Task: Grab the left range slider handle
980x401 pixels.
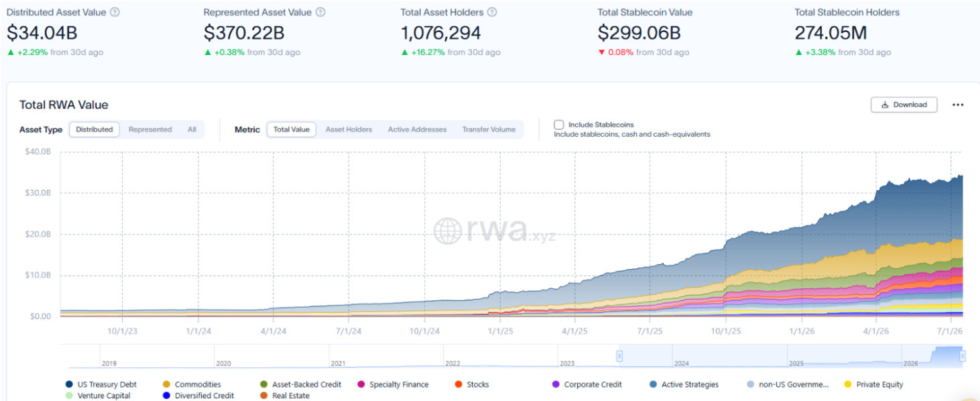Action: point(620,356)
